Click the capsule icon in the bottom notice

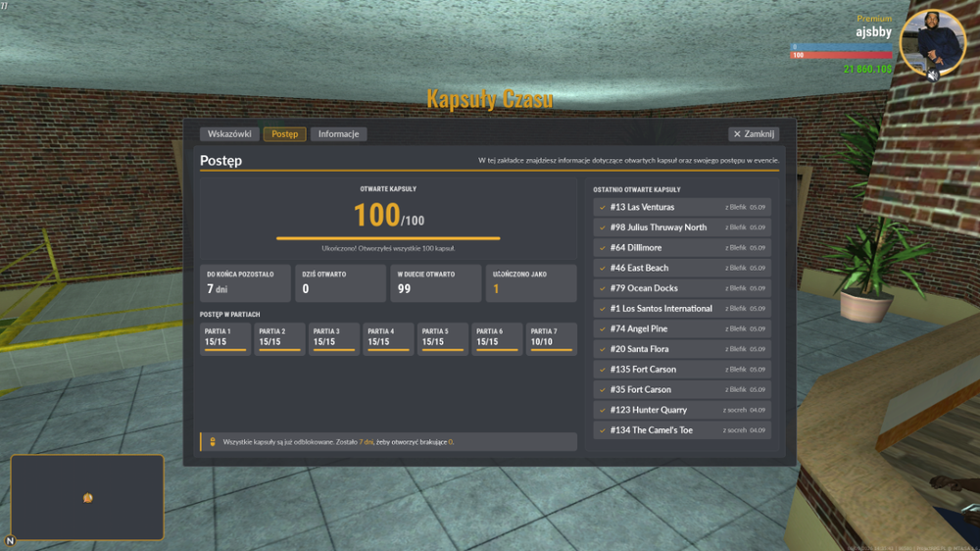coord(213,441)
